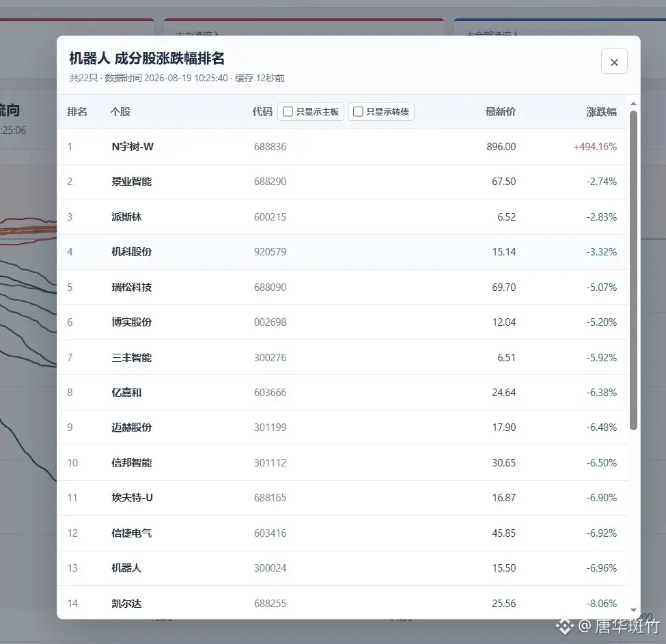Viewport: 666px width, 644px height.
Task: Click the -6.92% change value
Action: tap(601, 533)
